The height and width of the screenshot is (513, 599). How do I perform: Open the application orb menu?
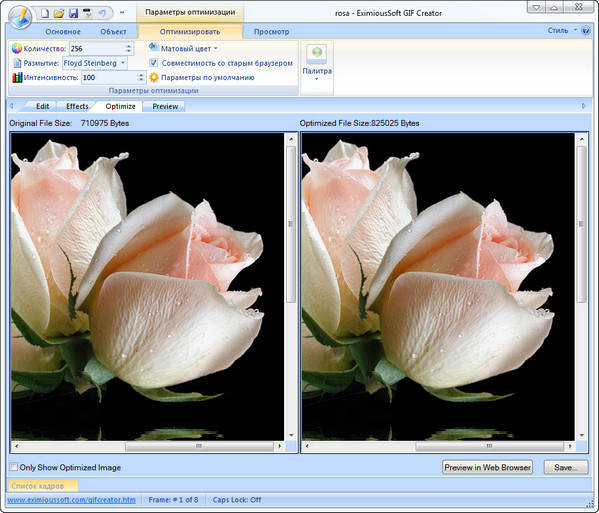pos(20,17)
